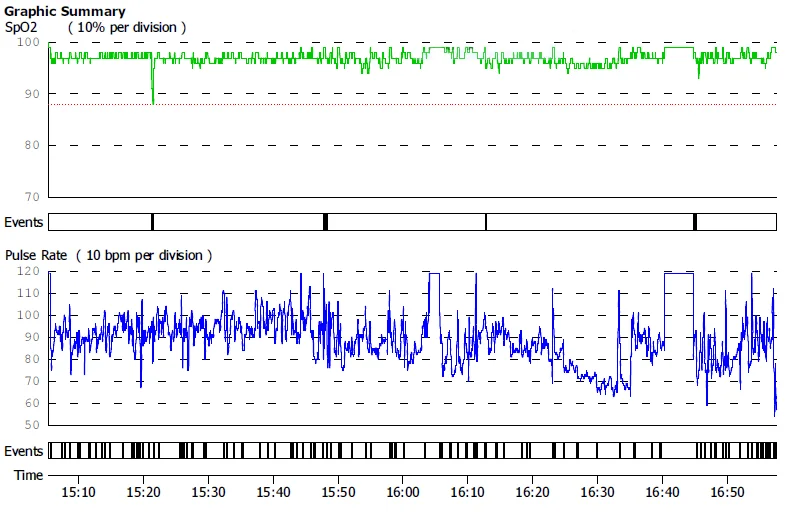Click the 15:30 time tick label

point(208,492)
